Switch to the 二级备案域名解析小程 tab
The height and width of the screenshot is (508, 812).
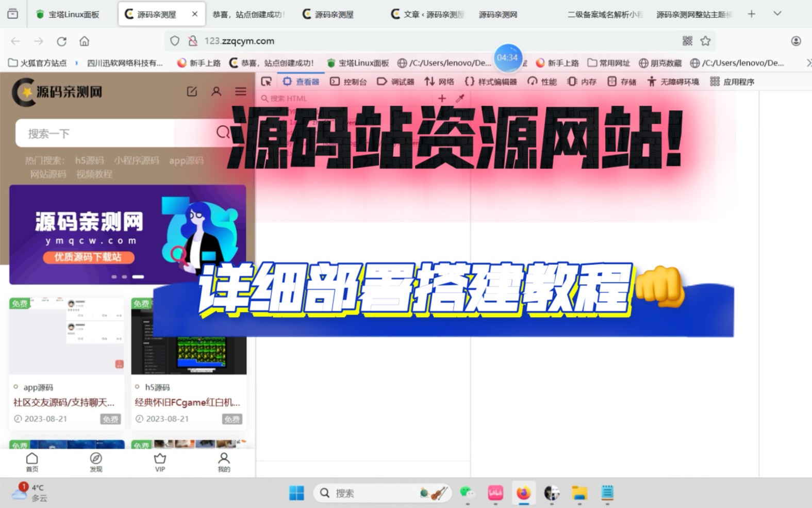(x=605, y=14)
